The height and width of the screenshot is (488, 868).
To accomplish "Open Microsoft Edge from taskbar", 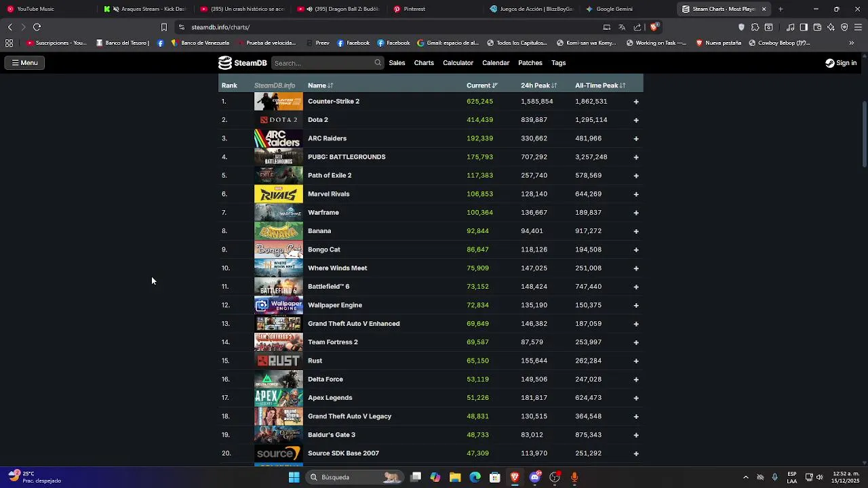I will [475, 477].
